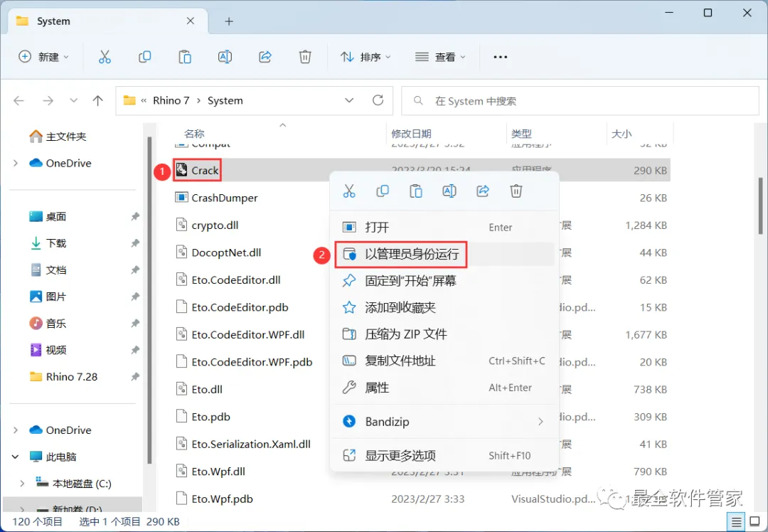Open the 排序 (Sort) dropdown

pyautogui.click(x=366, y=57)
